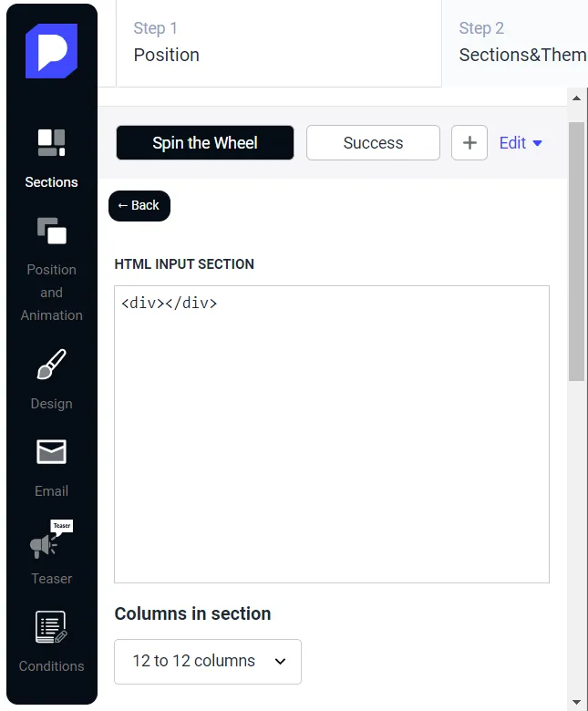The image size is (588, 711).
Task: Open the 12 to 12 columns dropdown
Action: (208, 662)
